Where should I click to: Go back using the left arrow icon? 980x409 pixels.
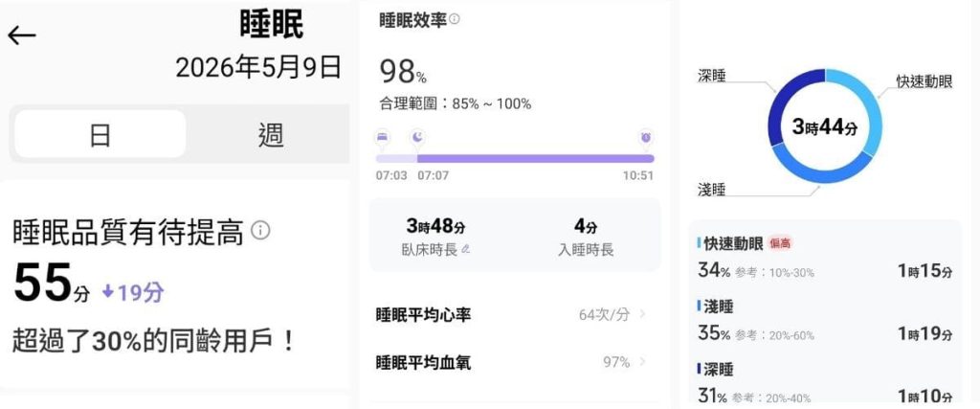click(x=22, y=35)
